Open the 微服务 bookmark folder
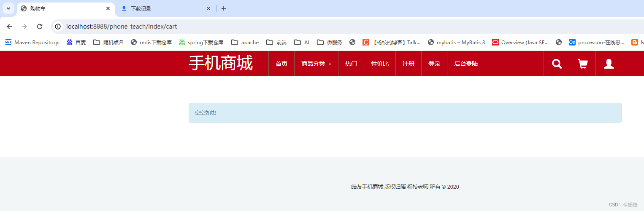The image size is (644, 211). pyautogui.click(x=330, y=42)
